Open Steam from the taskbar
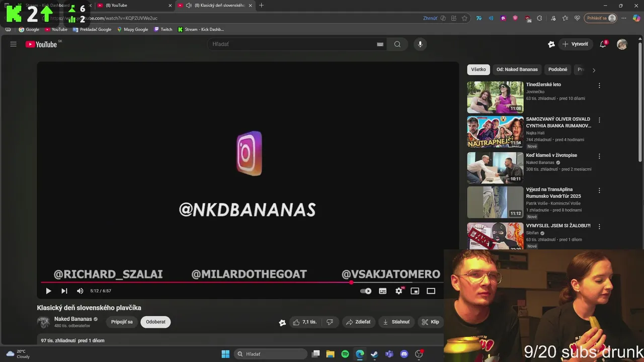Screen dimensions: 644x362 click(x=374, y=354)
